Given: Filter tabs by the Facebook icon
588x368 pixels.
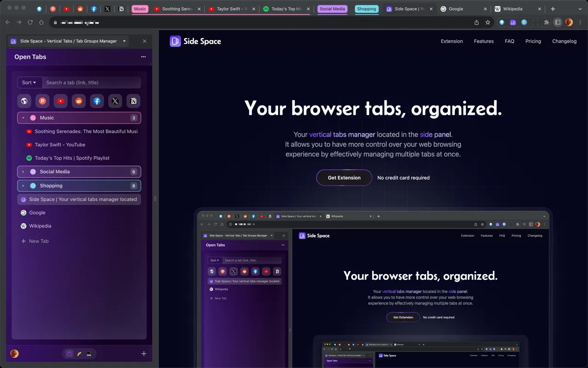Looking at the screenshot, I should click(x=97, y=101).
